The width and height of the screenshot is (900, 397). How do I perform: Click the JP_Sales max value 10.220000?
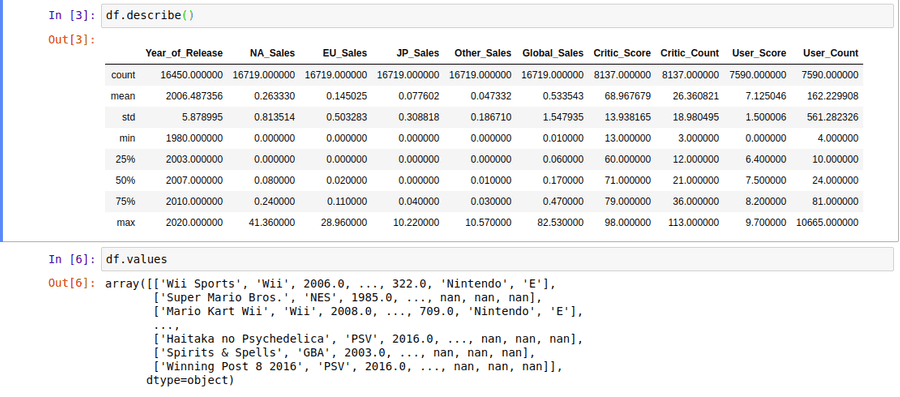(x=416, y=222)
